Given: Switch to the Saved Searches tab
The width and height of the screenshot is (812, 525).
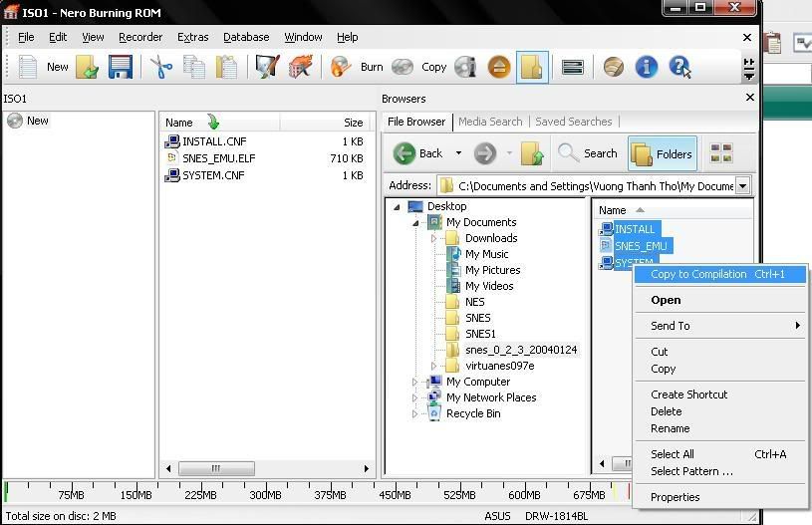Looking at the screenshot, I should click(573, 122).
